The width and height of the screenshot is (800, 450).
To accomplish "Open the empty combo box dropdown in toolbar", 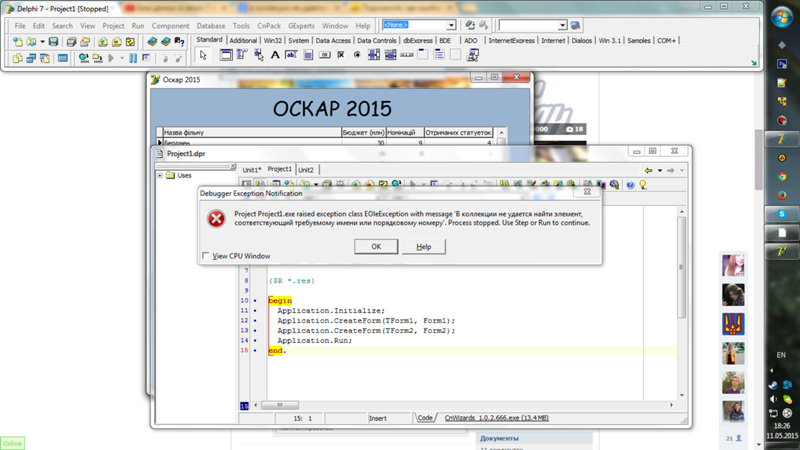I will 562,25.
